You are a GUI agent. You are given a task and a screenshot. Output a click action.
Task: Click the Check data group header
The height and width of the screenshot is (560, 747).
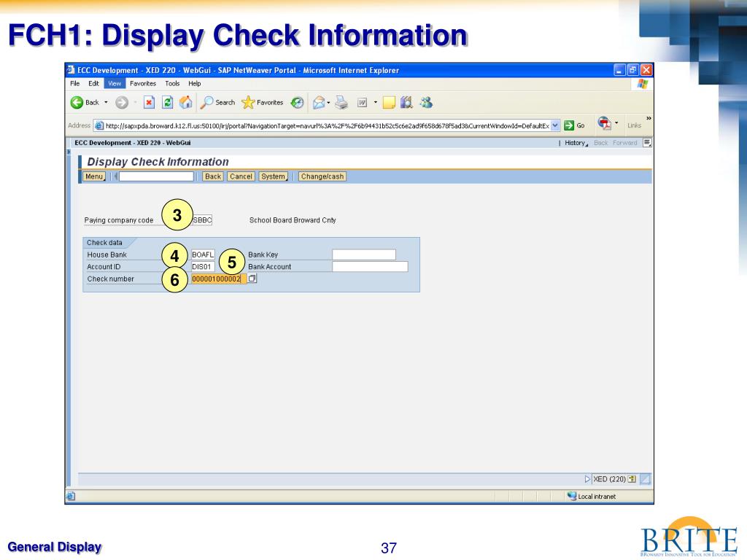[105, 242]
